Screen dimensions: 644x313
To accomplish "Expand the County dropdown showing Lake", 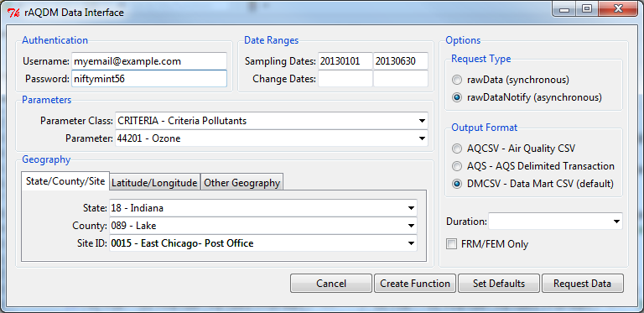I will coord(263,226).
